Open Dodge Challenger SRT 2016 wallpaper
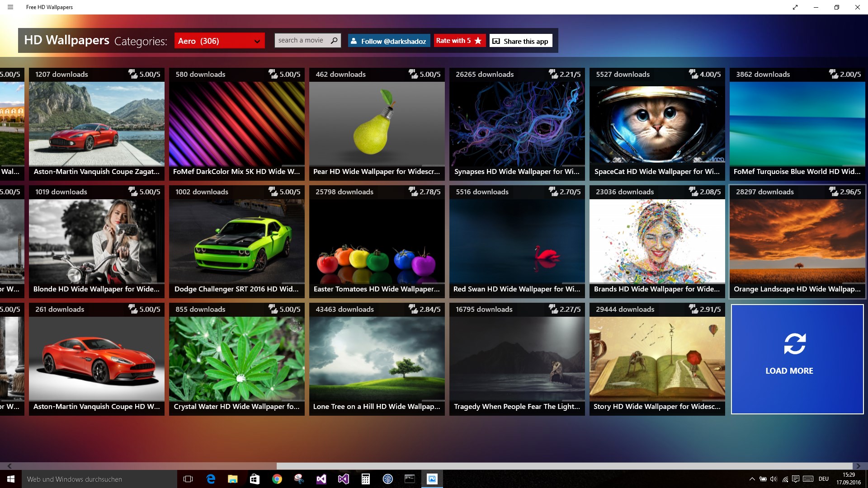Image resolution: width=868 pixels, height=488 pixels. (236, 241)
